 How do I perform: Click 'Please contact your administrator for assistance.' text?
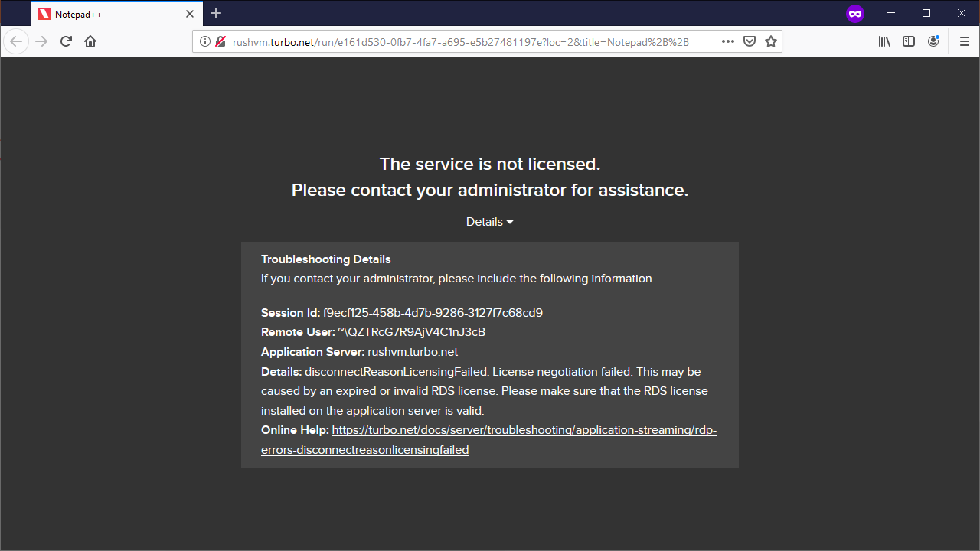[x=490, y=190]
